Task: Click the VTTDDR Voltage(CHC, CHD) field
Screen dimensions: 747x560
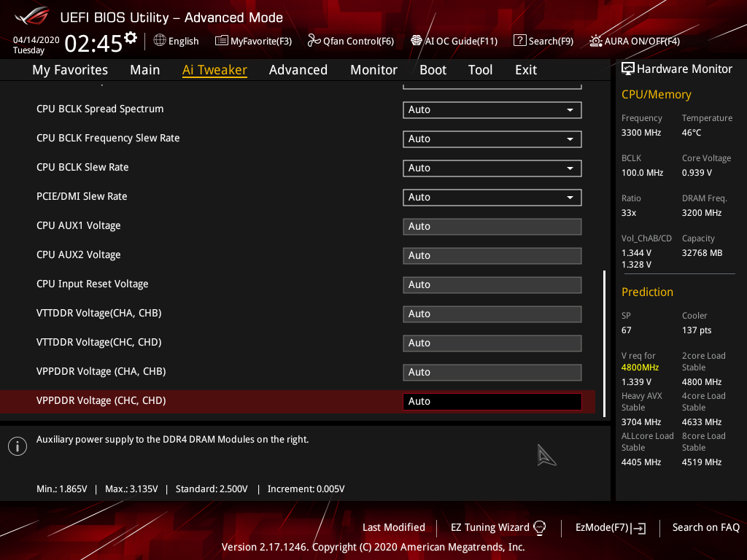Action: point(492,343)
